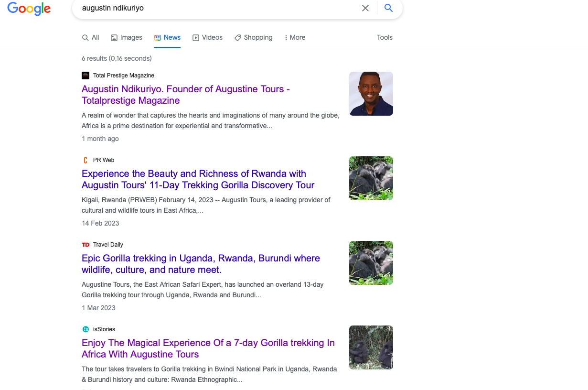588x390 pixels.
Task: Click the Travel Daily source name
Action: pos(108,245)
